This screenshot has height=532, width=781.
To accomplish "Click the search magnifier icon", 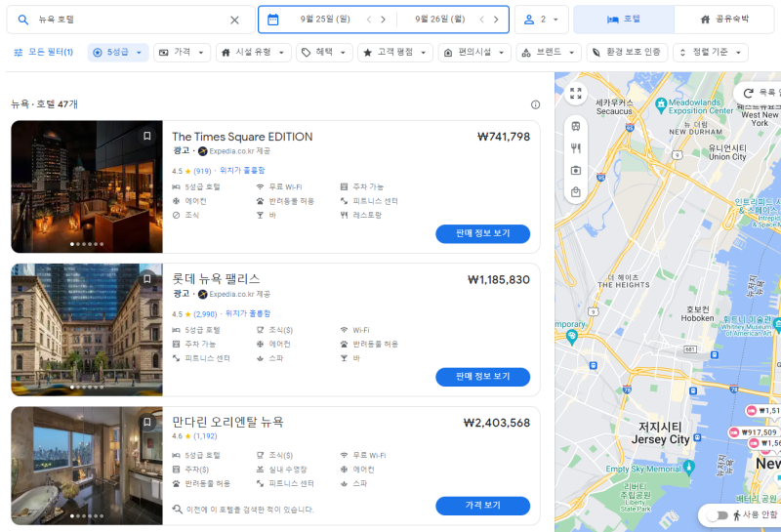I will pos(22,20).
